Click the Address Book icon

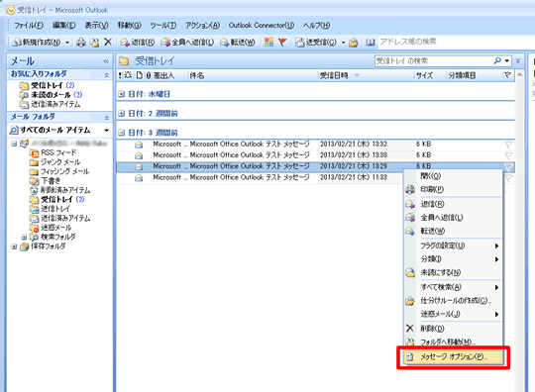pyautogui.click(x=371, y=43)
